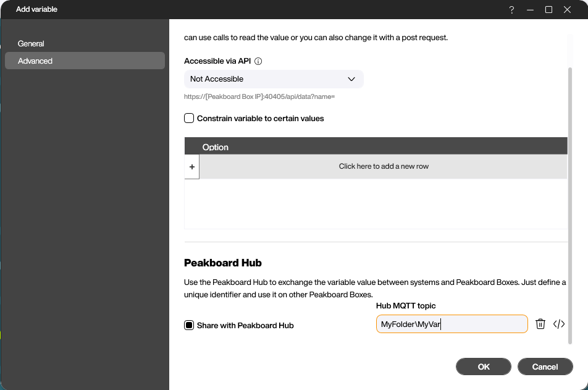Click the 'Click here to add a new row' area

(x=383, y=166)
